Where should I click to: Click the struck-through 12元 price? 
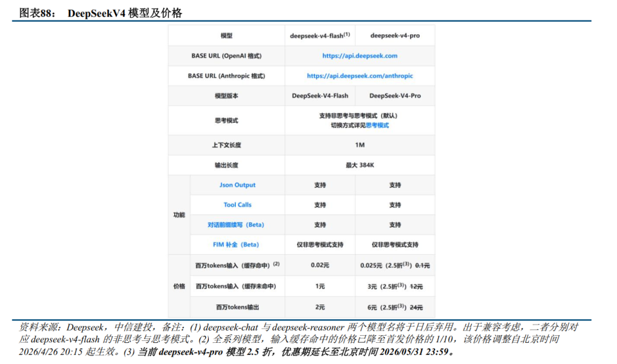tap(416, 287)
